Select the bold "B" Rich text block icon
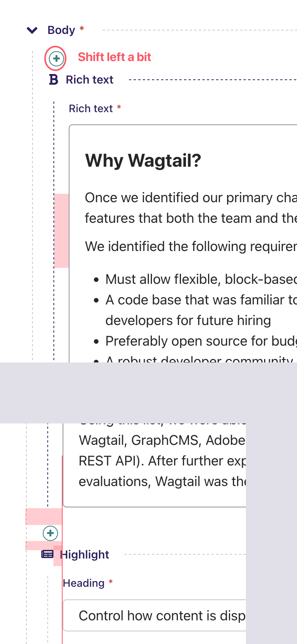The image size is (297, 644). (53, 80)
